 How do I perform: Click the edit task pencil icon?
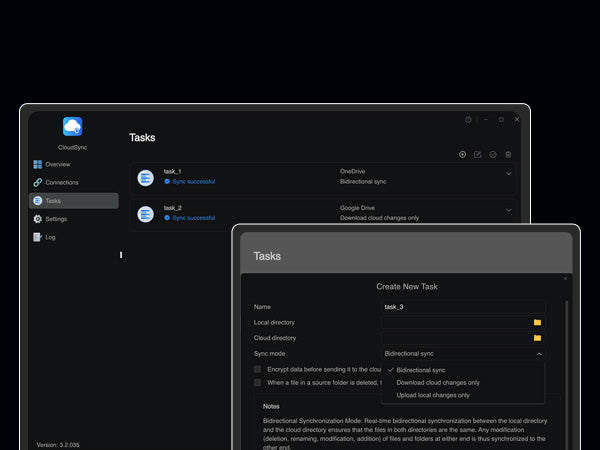tap(477, 154)
